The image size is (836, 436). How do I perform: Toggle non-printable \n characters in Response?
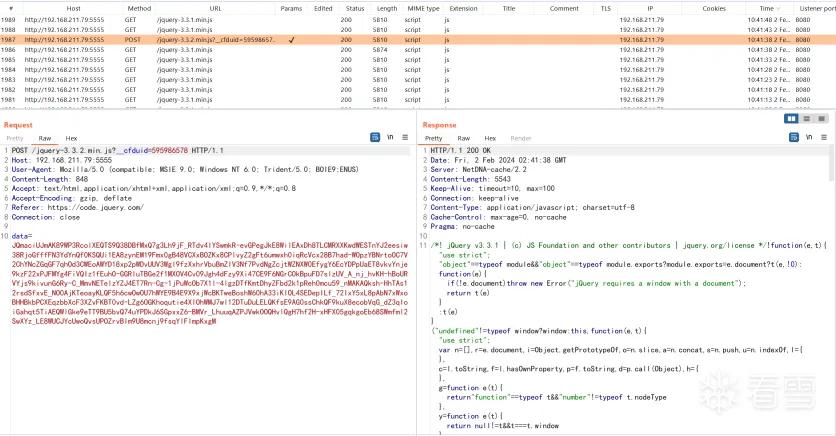pos(809,138)
